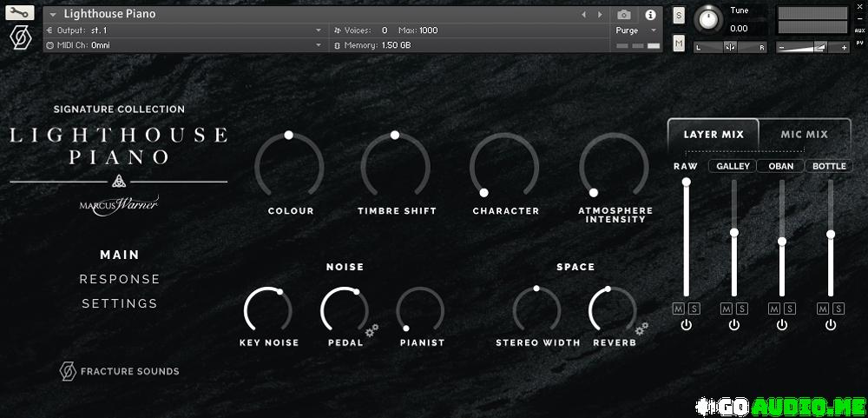Screen dimensions: 868x418
Task: Show instrument info with the i icon
Action: (x=650, y=15)
